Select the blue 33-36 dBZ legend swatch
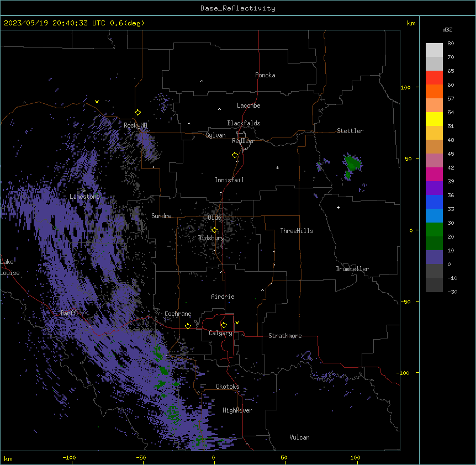Viewport: 476px width, 465px height. [x=434, y=202]
